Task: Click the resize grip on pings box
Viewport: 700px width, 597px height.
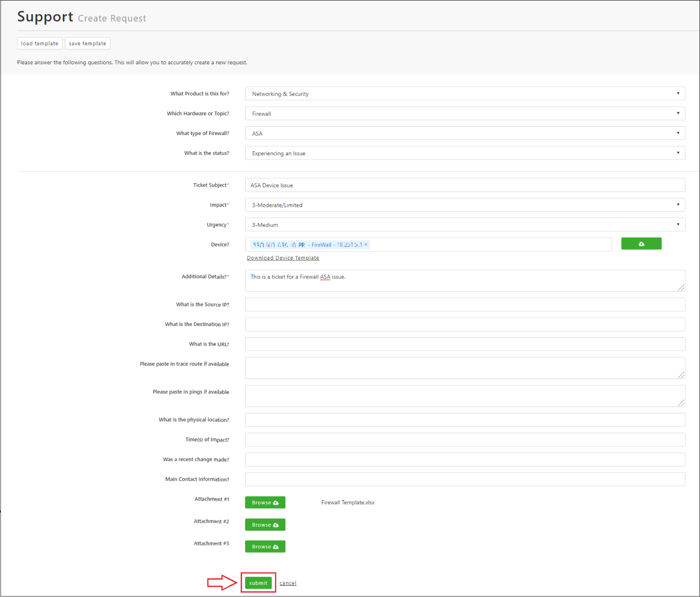Action: coord(681,403)
